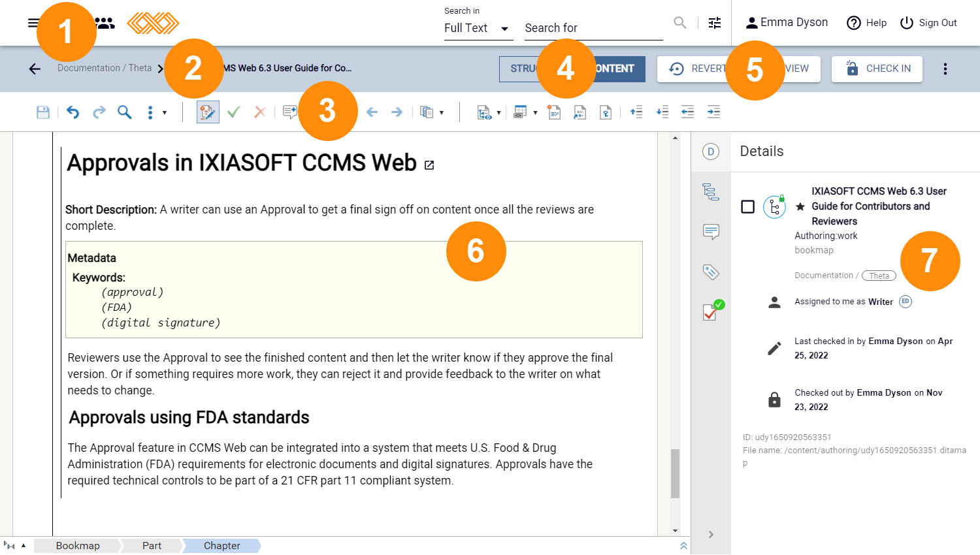This screenshot has width=980, height=555.
Task: Demote the topic (indent)
Action: coord(713,112)
